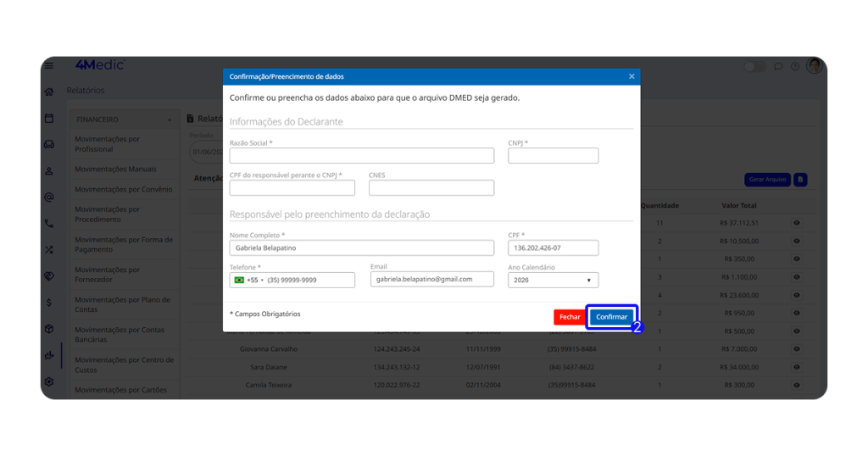
Task: Click the help question mark icon
Action: 795,66
